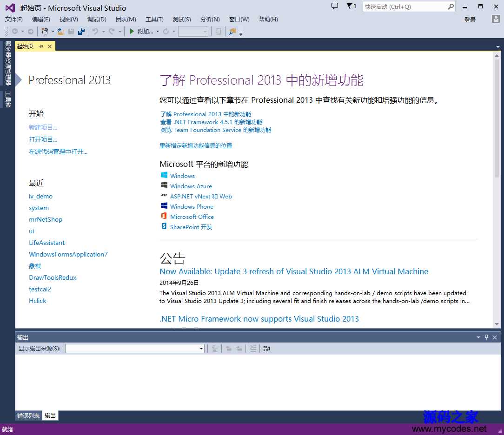
Task: Open the Debug (调试) menu
Action: pyautogui.click(x=97, y=19)
